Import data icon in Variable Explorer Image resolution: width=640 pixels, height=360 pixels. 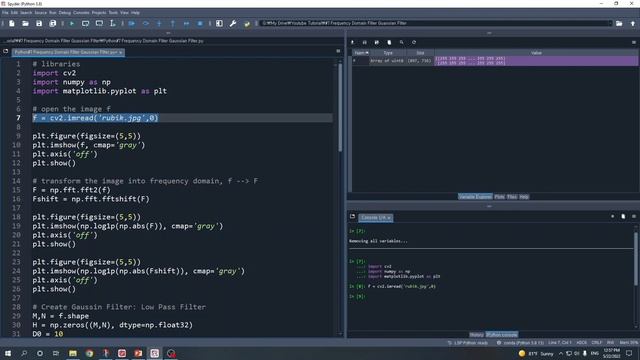click(x=353, y=42)
